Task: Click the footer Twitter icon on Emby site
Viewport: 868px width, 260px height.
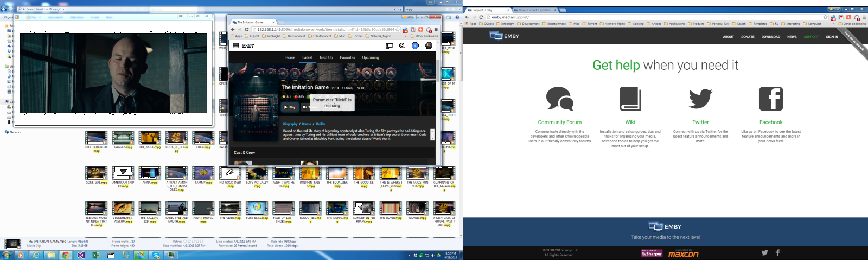Action: click(x=764, y=252)
